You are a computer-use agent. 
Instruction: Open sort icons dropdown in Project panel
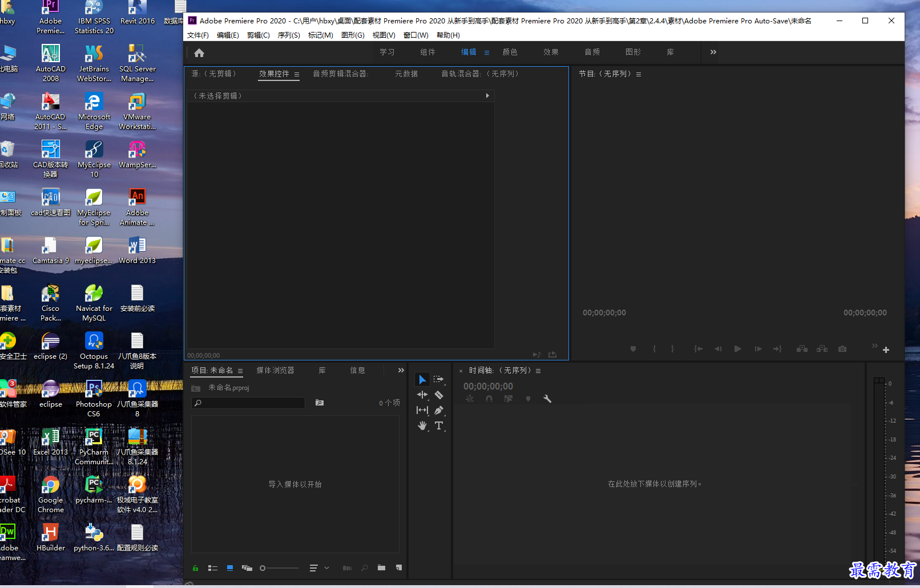pos(318,568)
